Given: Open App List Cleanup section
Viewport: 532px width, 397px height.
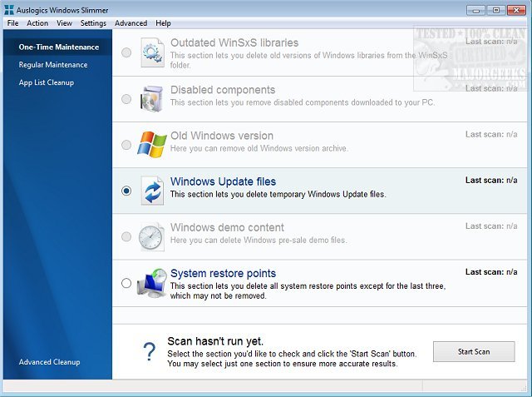Looking at the screenshot, I should [x=47, y=82].
